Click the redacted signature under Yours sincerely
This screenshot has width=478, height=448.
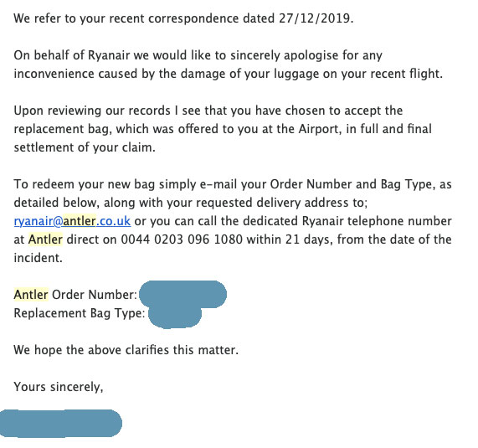tap(60, 424)
